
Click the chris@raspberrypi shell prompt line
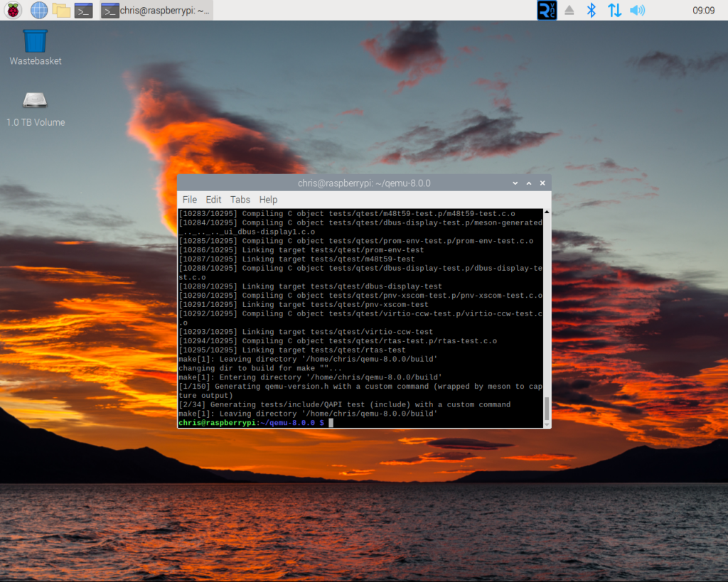[x=256, y=423]
